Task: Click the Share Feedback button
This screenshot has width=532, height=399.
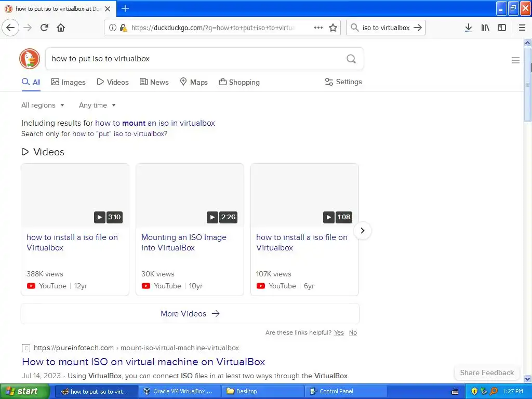Action: click(x=487, y=373)
